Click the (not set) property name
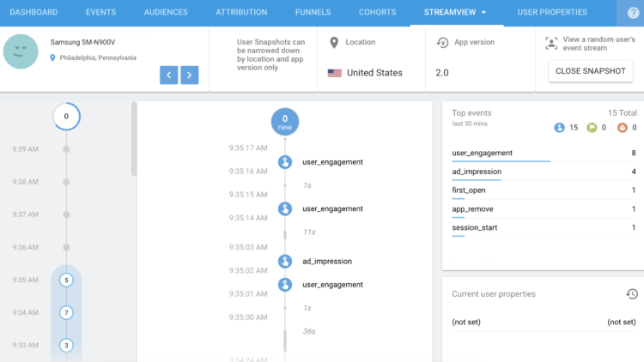This screenshot has width=644, height=362. (x=466, y=323)
